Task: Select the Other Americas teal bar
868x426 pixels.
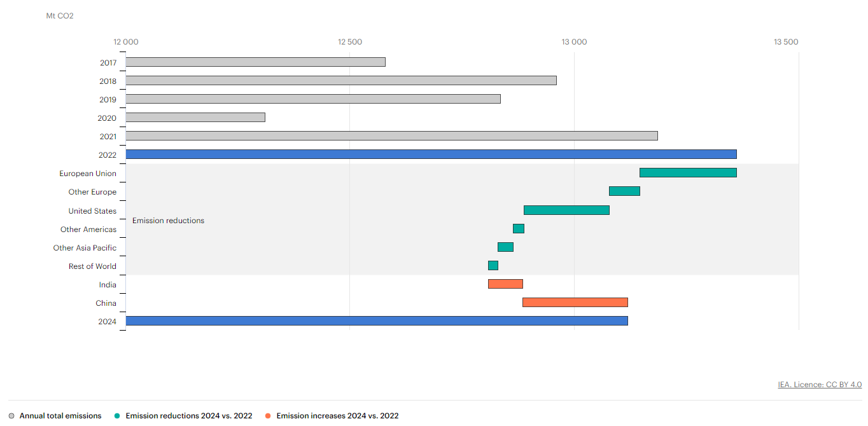Action: coord(519,229)
